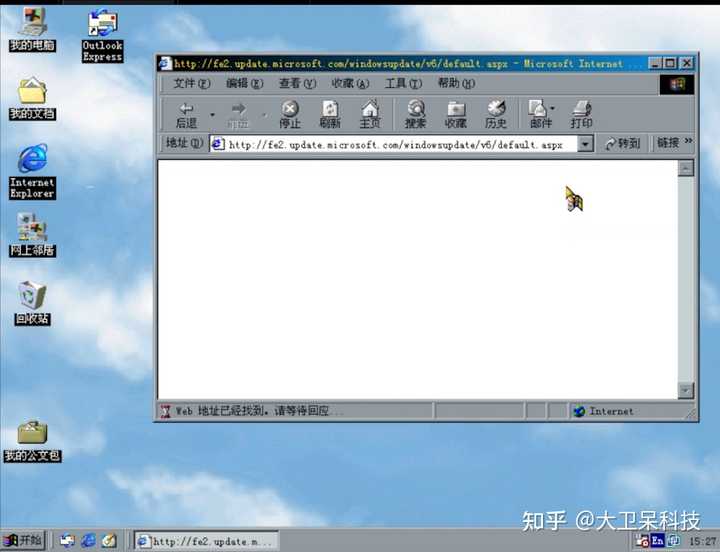
Task: Launch Outlook Express from quick launch
Action: (68, 541)
